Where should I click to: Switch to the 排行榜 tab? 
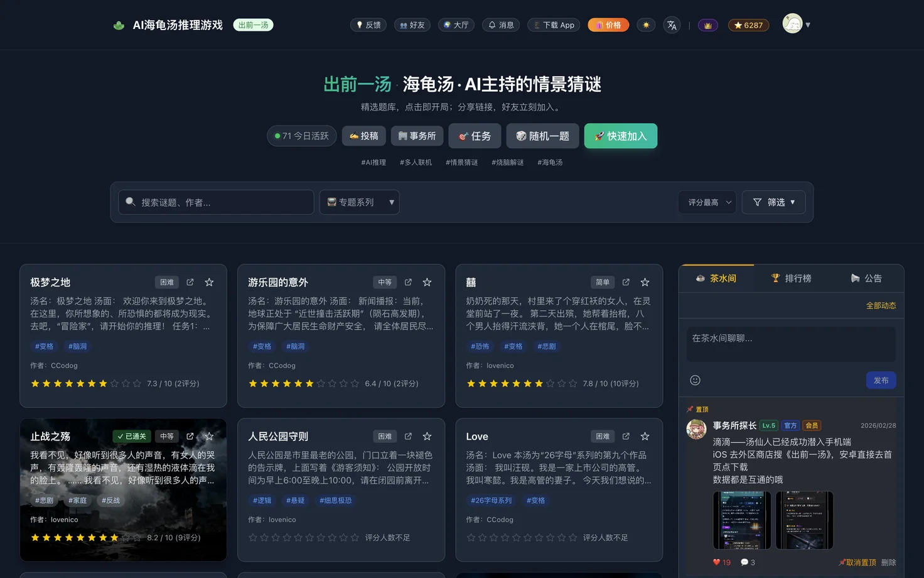pos(791,278)
